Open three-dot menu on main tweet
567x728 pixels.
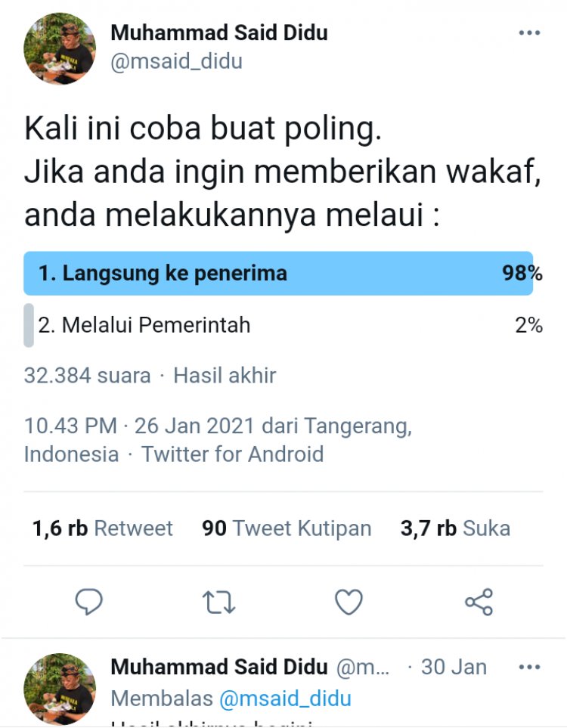[529, 34]
